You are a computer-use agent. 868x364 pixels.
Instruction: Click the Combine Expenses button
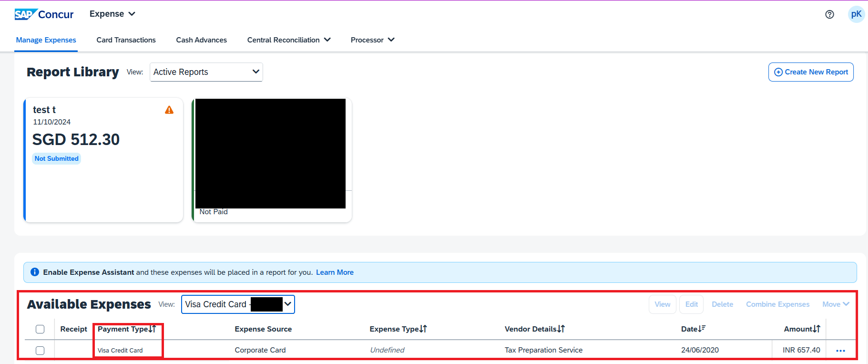click(778, 304)
